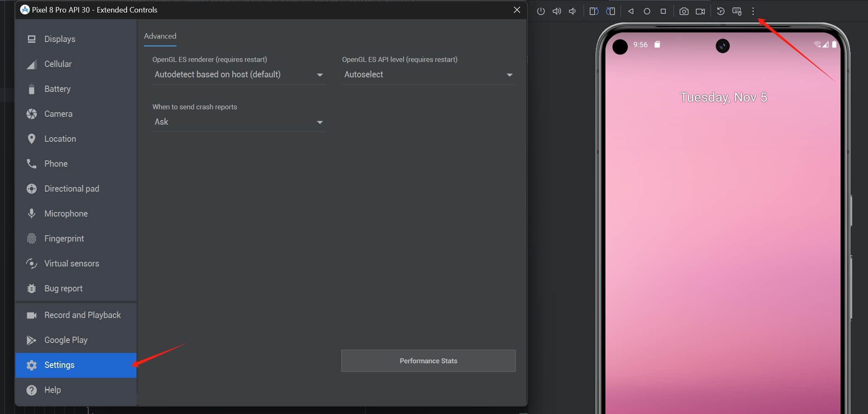This screenshot has width=868, height=414.
Task: Open the Overview recent apps square button
Action: (663, 11)
